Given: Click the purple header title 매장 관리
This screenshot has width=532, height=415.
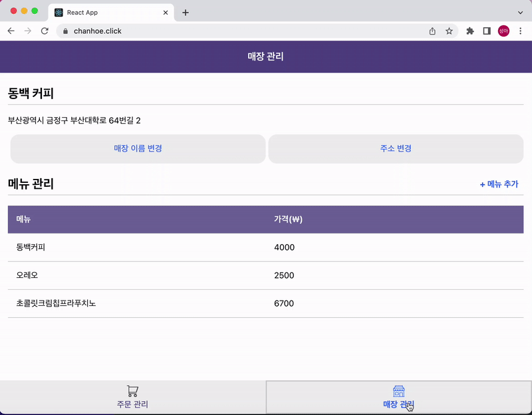Looking at the screenshot, I should (265, 57).
